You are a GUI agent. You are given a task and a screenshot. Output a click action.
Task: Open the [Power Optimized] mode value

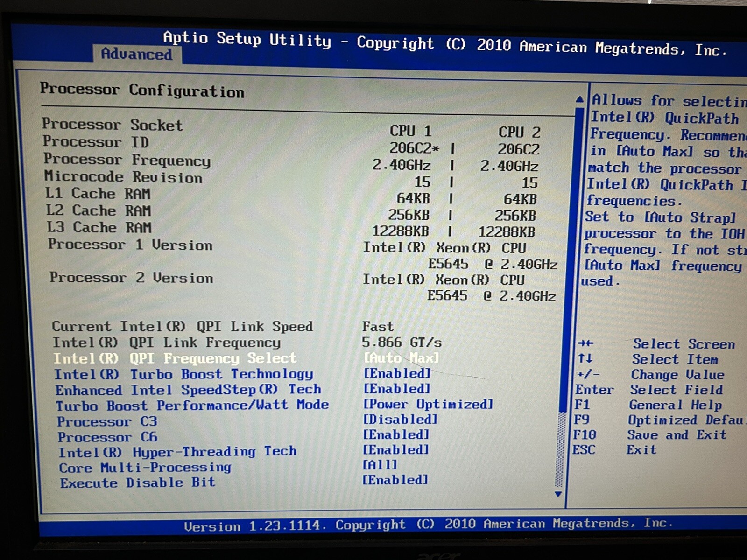tap(428, 404)
